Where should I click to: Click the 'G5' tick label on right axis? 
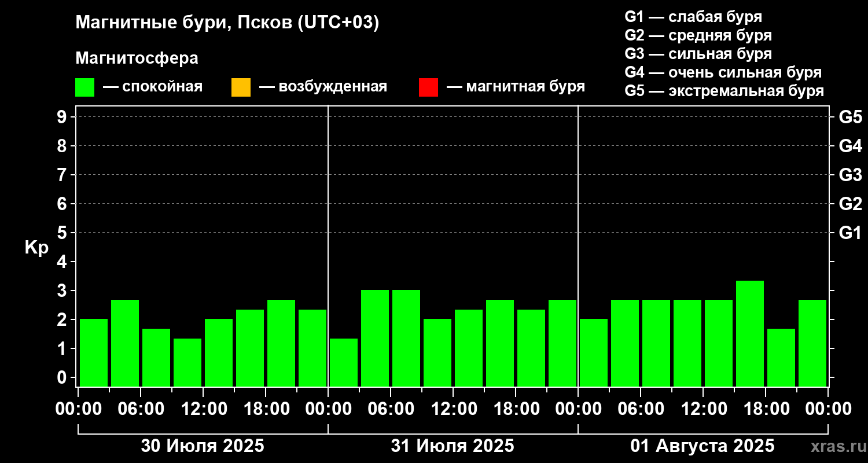click(x=850, y=117)
